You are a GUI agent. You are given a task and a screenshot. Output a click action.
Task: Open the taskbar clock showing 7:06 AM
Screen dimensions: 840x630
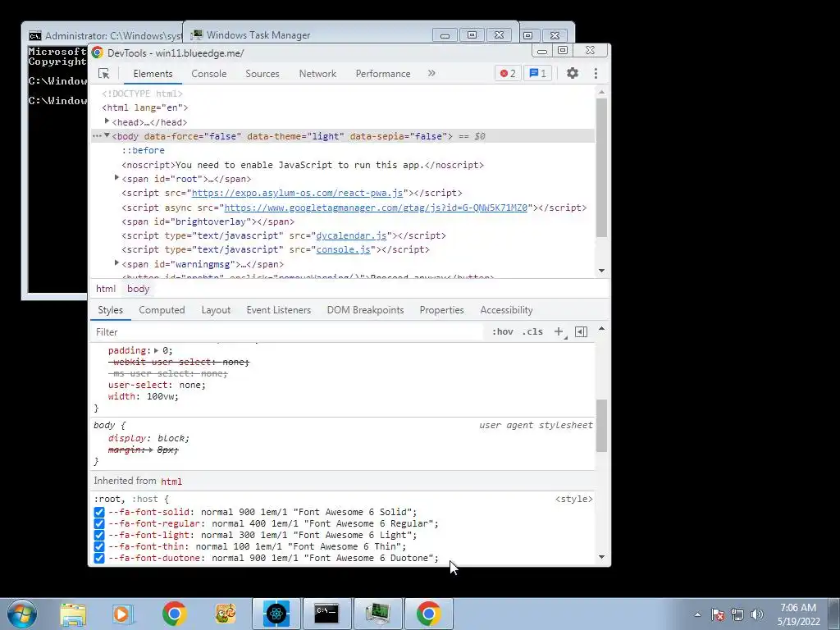click(x=798, y=614)
